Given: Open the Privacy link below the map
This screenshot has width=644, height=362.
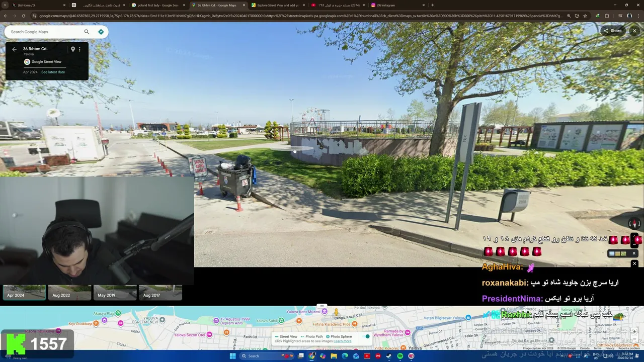Looking at the screenshot, I should coord(610,348).
